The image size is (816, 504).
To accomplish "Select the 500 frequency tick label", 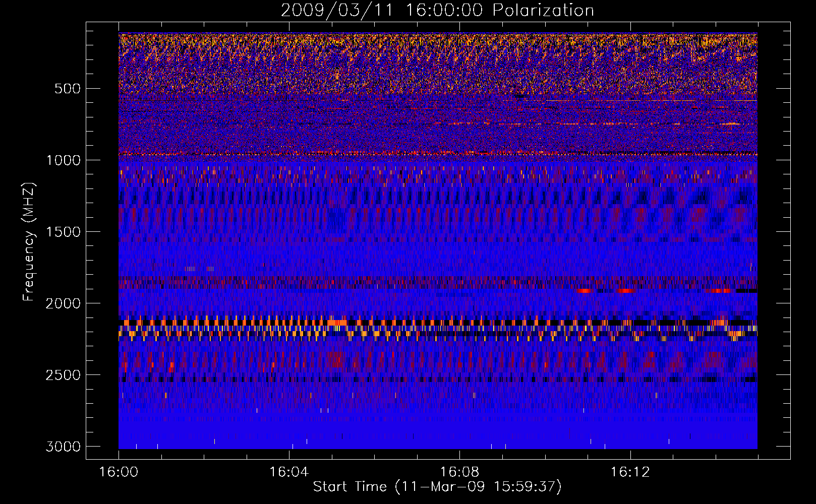I will (67, 89).
